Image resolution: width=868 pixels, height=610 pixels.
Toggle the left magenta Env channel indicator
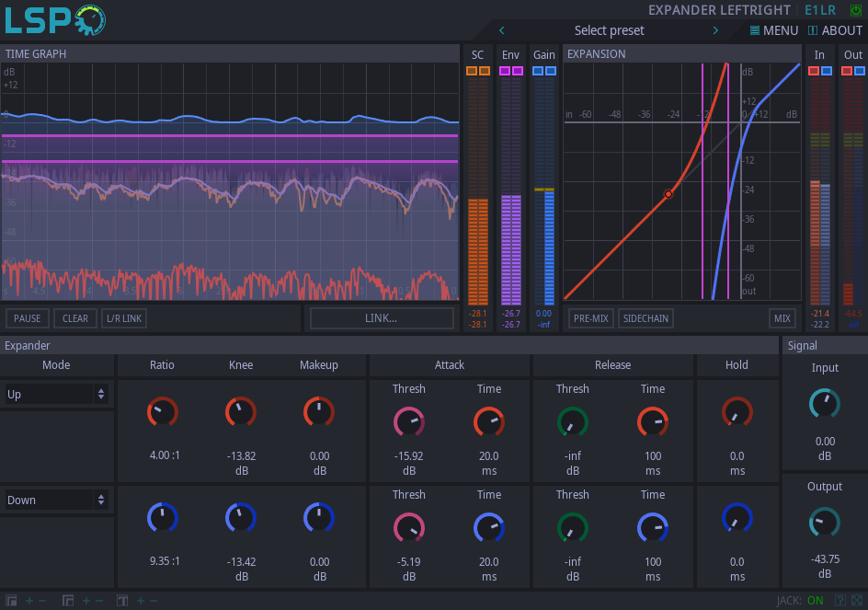[505, 71]
